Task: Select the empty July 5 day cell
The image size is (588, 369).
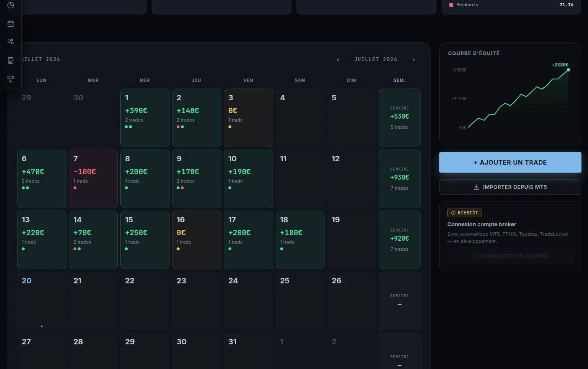Action: [x=352, y=118]
